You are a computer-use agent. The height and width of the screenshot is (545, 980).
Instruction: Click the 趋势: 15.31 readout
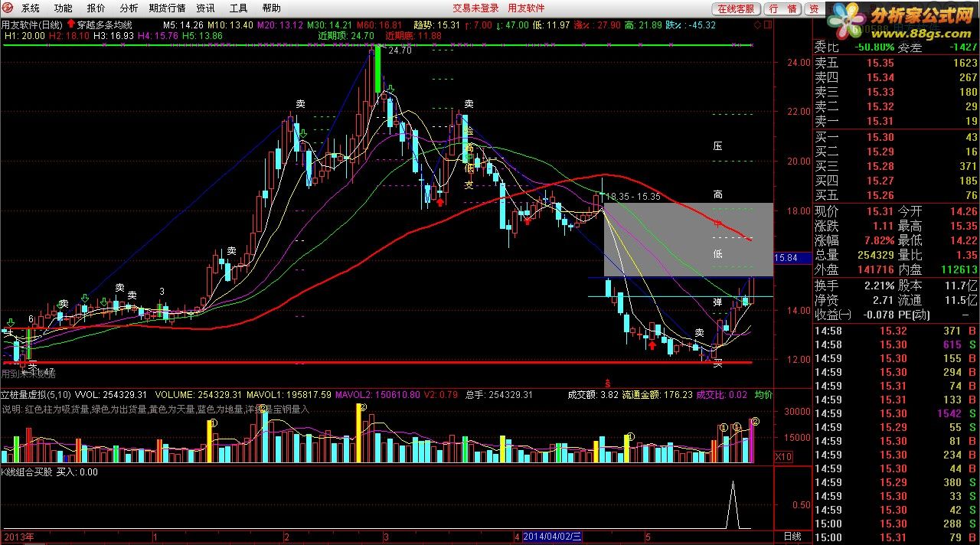pos(436,24)
